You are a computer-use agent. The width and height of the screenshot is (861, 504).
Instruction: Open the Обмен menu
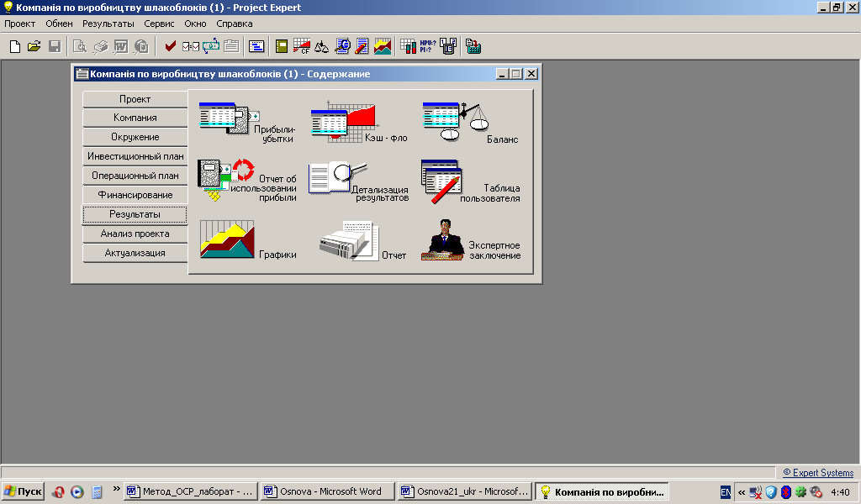click(x=60, y=24)
